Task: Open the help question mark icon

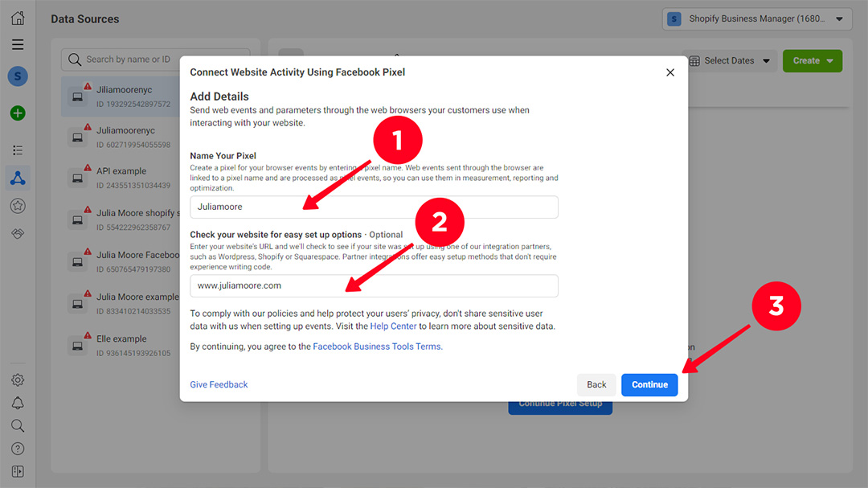Action: [x=18, y=448]
